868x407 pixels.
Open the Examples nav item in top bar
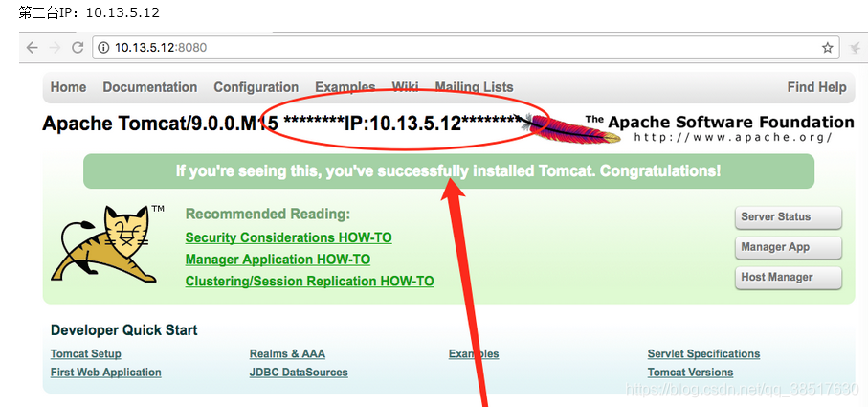pyautogui.click(x=345, y=87)
